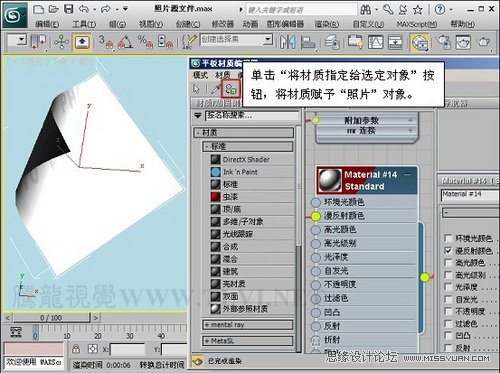Open the layer manager icon

click(x=332, y=43)
